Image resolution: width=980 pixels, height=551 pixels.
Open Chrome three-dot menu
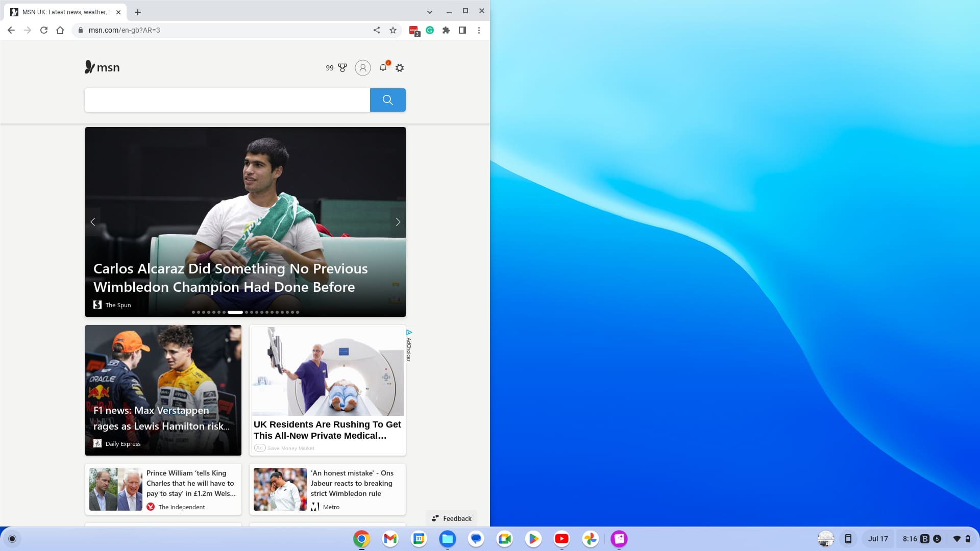pyautogui.click(x=479, y=30)
